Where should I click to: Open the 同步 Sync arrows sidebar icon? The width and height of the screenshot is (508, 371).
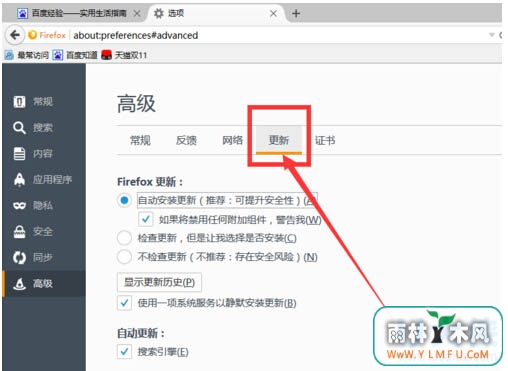(19, 257)
